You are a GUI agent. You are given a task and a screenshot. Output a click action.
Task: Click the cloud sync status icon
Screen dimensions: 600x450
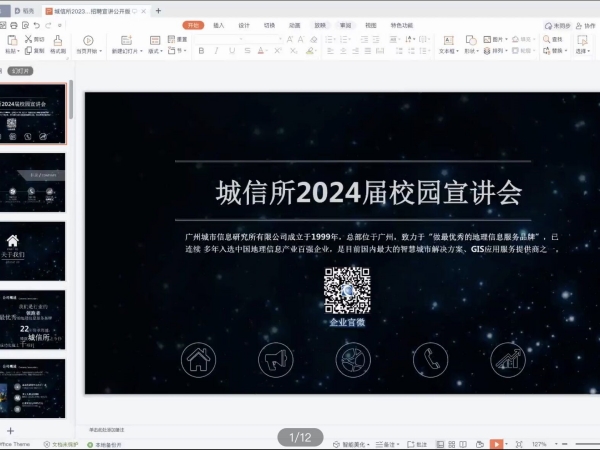[x=548, y=26]
